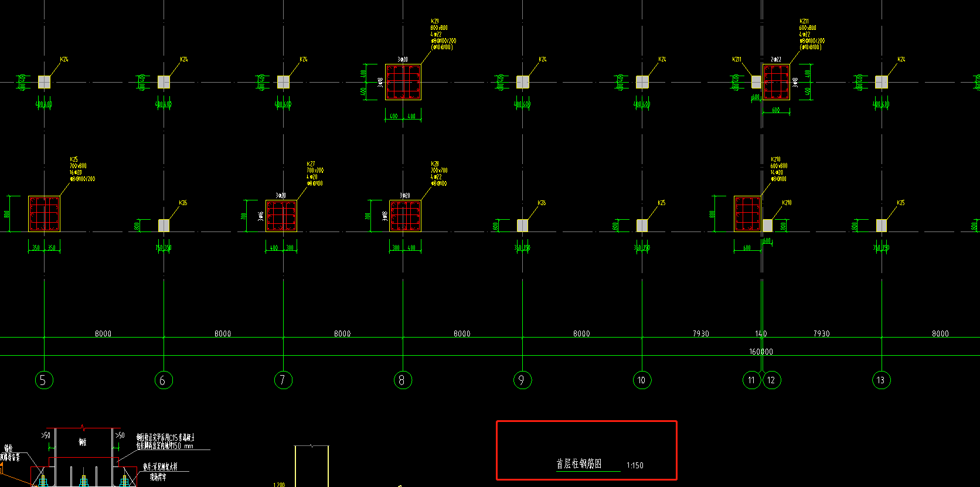Click the 400 400 dimension under KZ9 section
980x487 pixels.
tap(403, 116)
